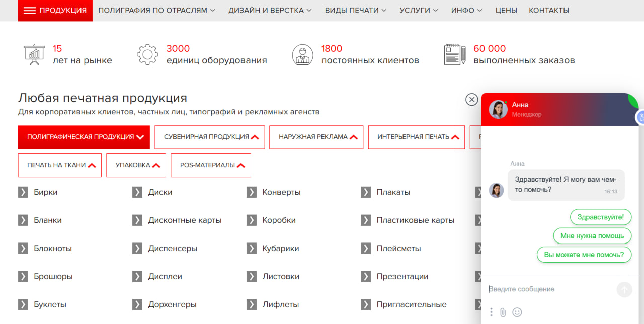Toggle the ПОЛИГРАФИЧЕСКАЯ ПРОДУКЦИЯ category

[84, 137]
